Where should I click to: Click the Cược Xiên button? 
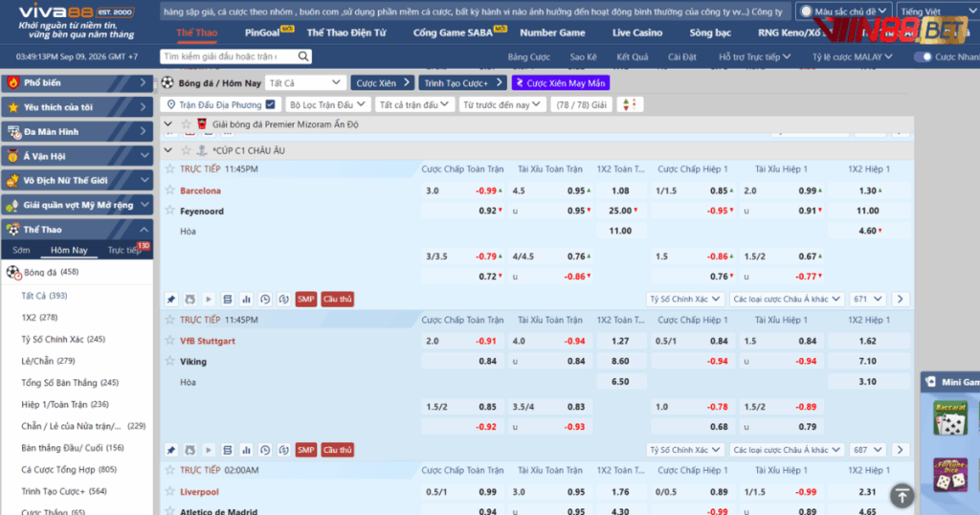pos(383,82)
